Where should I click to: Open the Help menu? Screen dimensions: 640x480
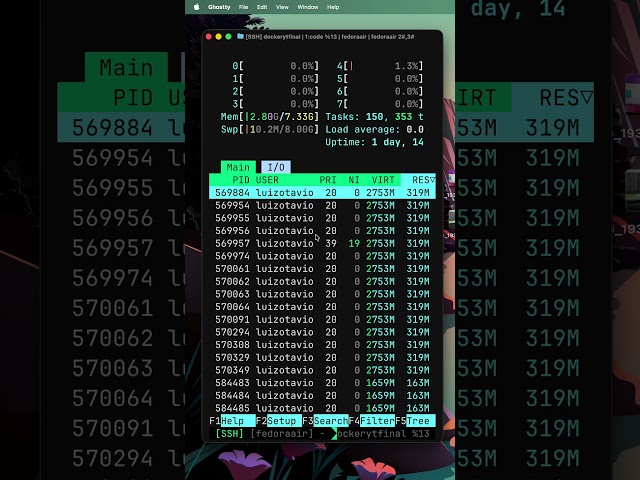click(x=333, y=7)
